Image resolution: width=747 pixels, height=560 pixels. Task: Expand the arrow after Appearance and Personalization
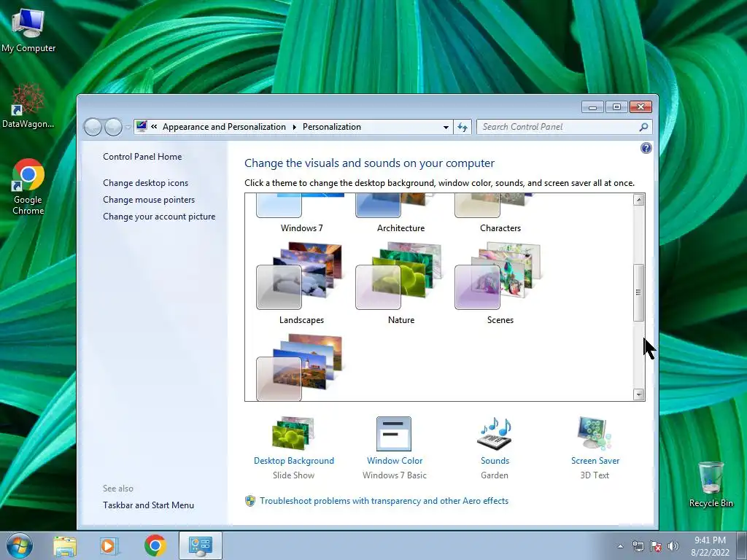tap(295, 127)
